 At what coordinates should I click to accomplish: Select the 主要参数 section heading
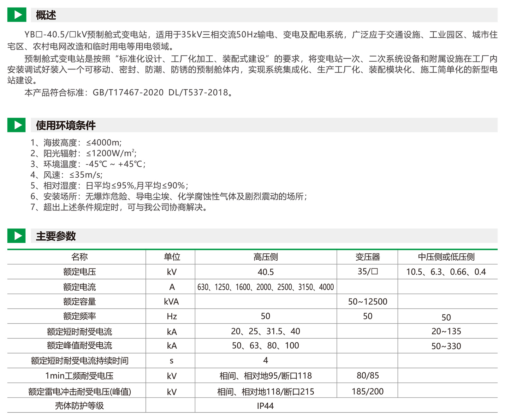56,236
